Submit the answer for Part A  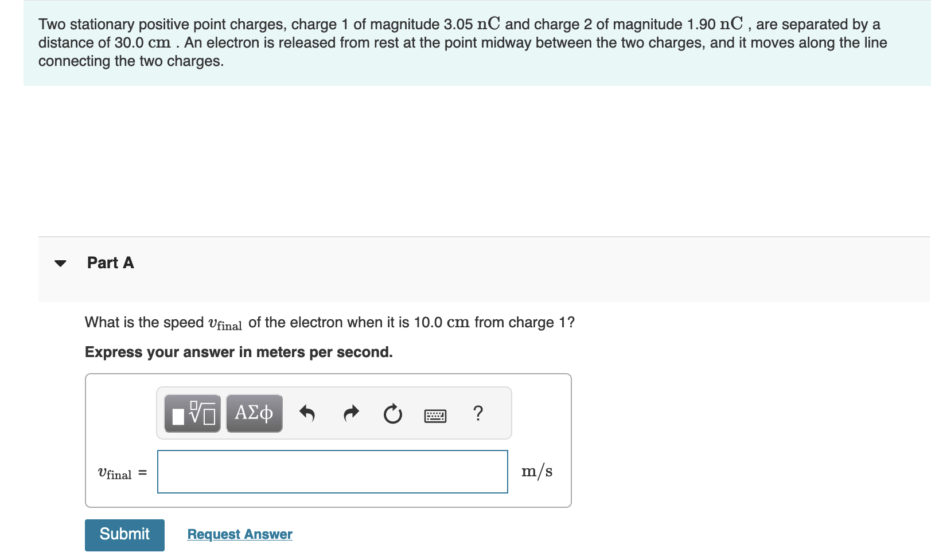(x=124, y=534)
